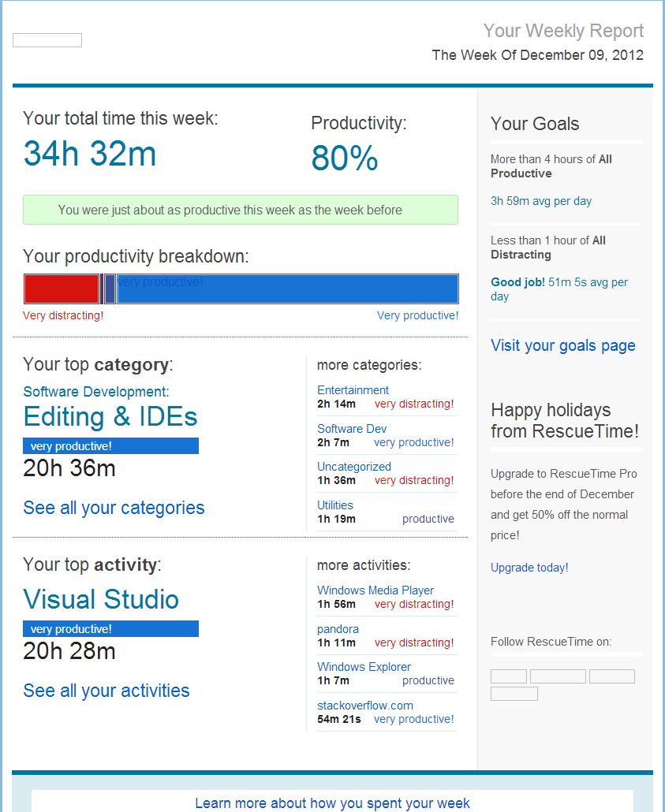This screenshot has height=812, width=665.
Task: Visit your goals page link
Action: pyautogui.click(x=563, y=345)
